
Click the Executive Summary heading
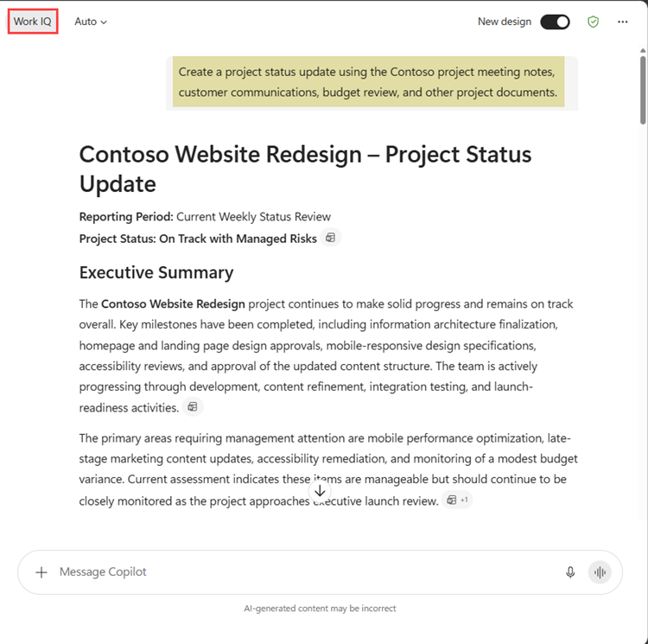(156, 272)
